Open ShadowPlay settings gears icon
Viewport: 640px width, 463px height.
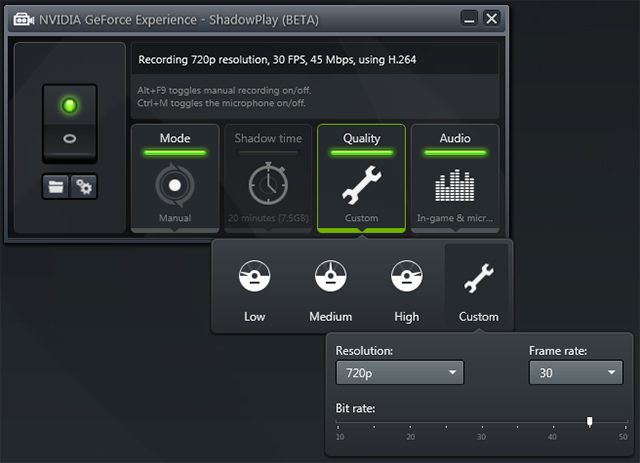(83, 186)
